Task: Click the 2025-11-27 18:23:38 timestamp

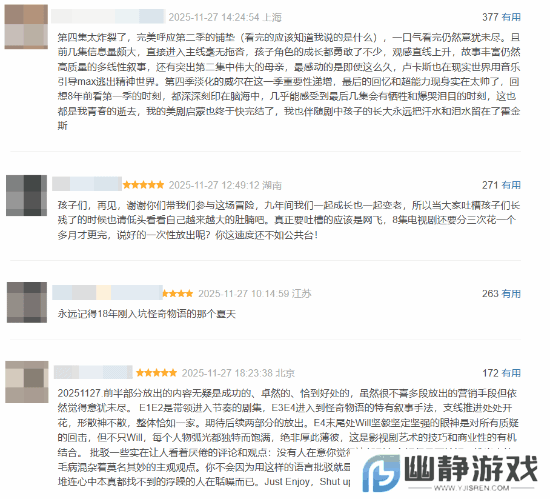Action: pos(227,373)
